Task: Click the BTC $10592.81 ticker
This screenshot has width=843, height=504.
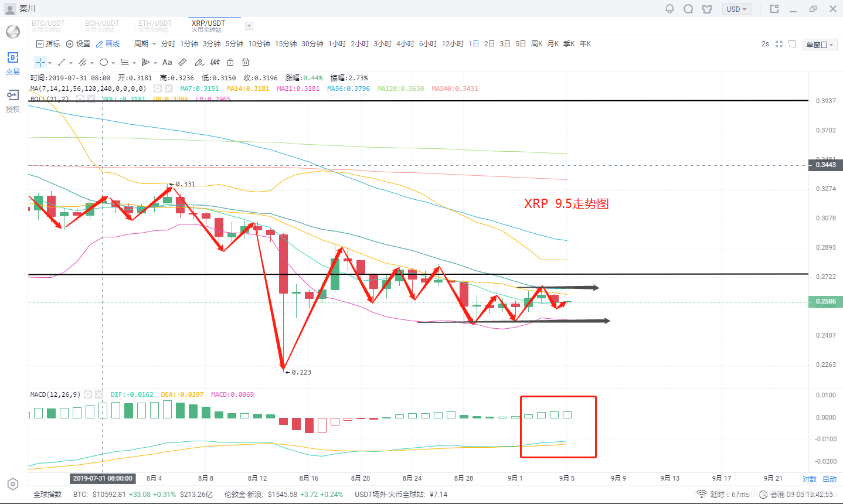Action: pos(143,494)
